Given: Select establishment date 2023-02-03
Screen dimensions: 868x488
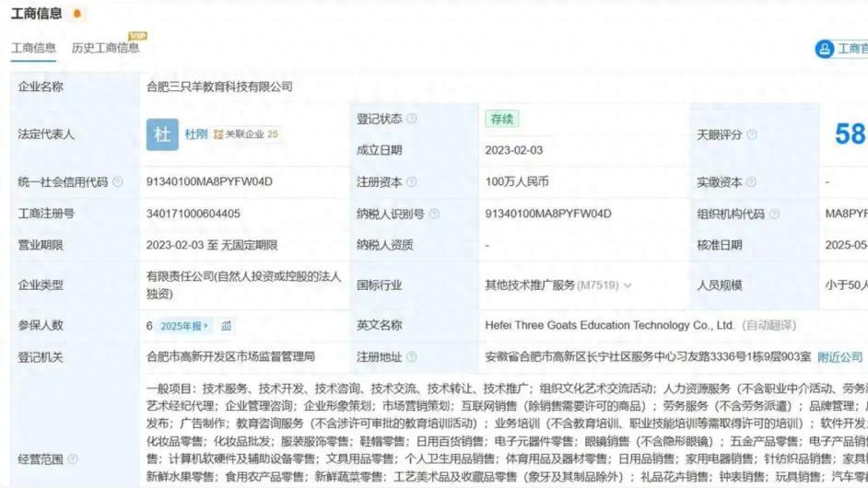Looking at the screenshot, I should tap(514, 150).
